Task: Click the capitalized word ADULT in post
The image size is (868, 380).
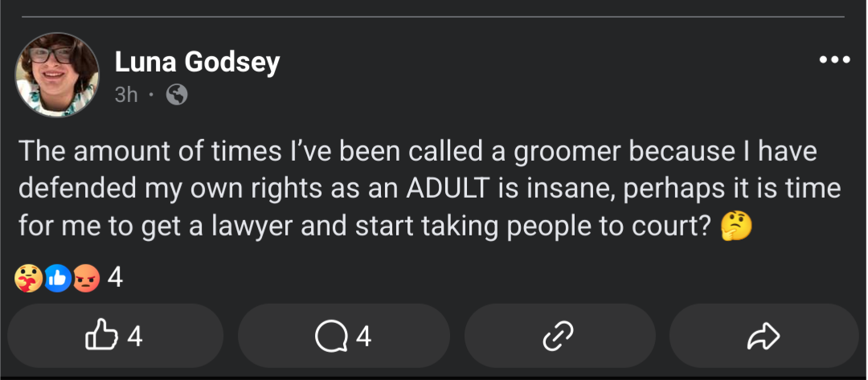Action: (x=448, y=189)
